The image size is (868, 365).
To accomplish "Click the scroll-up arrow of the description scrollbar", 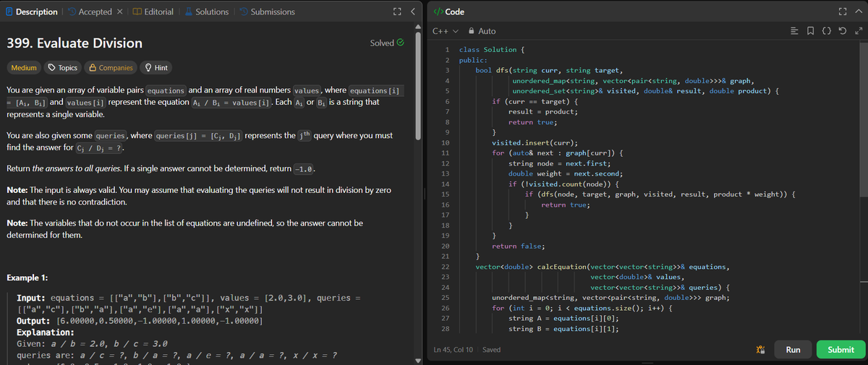I will coord(417,26).
